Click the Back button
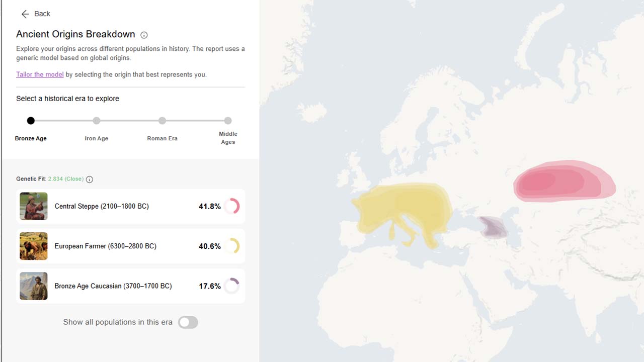 tap(35, 14)
